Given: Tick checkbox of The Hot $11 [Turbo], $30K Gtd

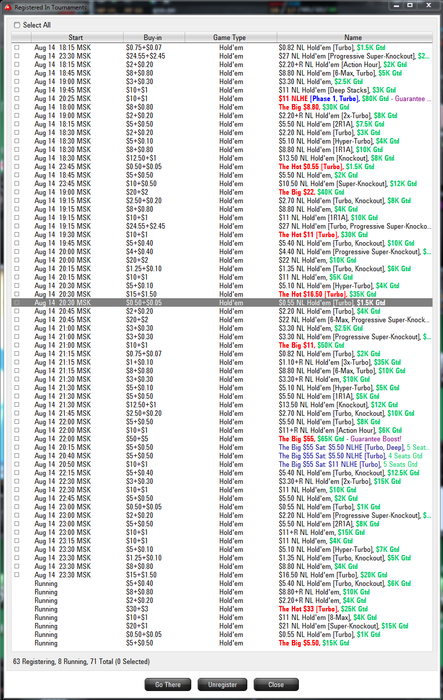Looking at the screenshot, I should click(17, 234).
